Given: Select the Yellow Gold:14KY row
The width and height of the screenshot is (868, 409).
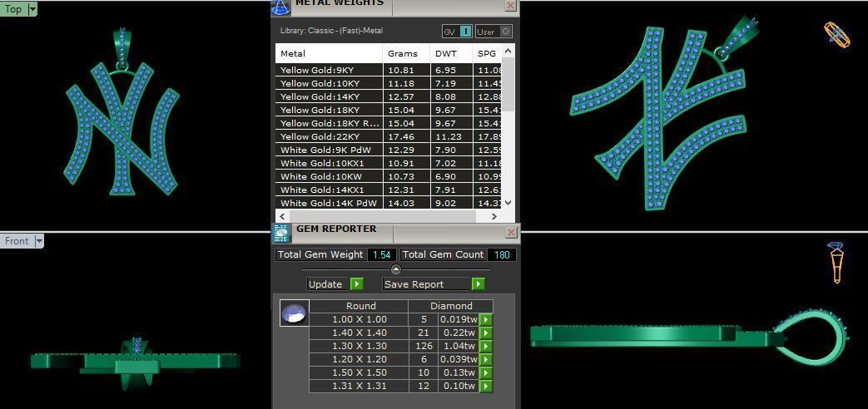Looking at the screenshot, I should (389, 96).
